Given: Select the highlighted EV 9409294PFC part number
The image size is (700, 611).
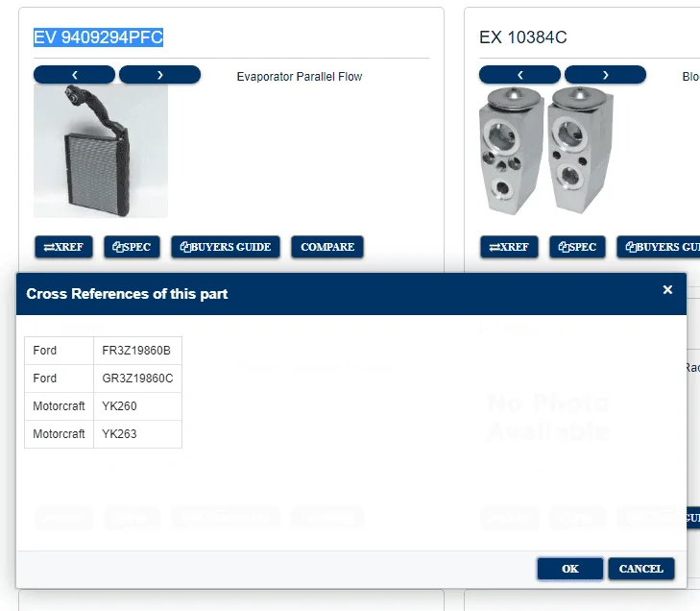Looking at the screenshot, I should point(98,37).
